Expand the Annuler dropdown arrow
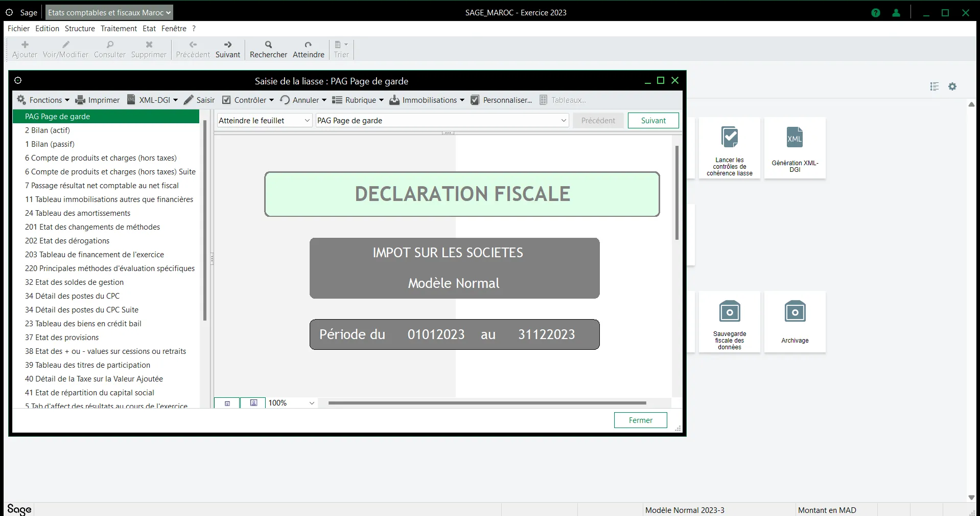 [x=324, y=100]
